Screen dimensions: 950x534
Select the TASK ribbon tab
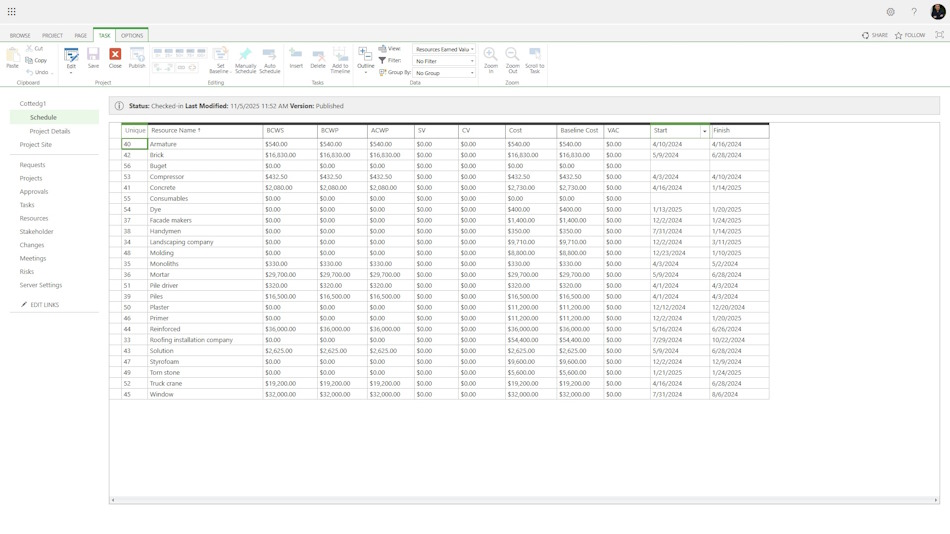pos(104,36)
